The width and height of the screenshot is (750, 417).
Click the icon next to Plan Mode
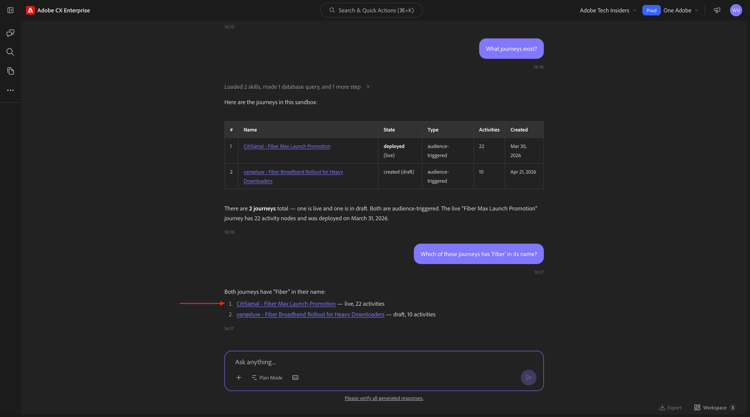pyautogui.click(x=295, y=378)
